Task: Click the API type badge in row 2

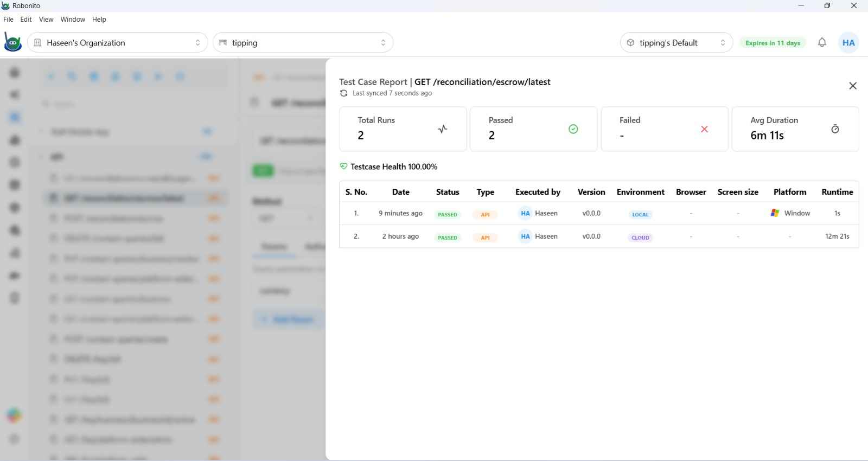Action: point(485,238)
